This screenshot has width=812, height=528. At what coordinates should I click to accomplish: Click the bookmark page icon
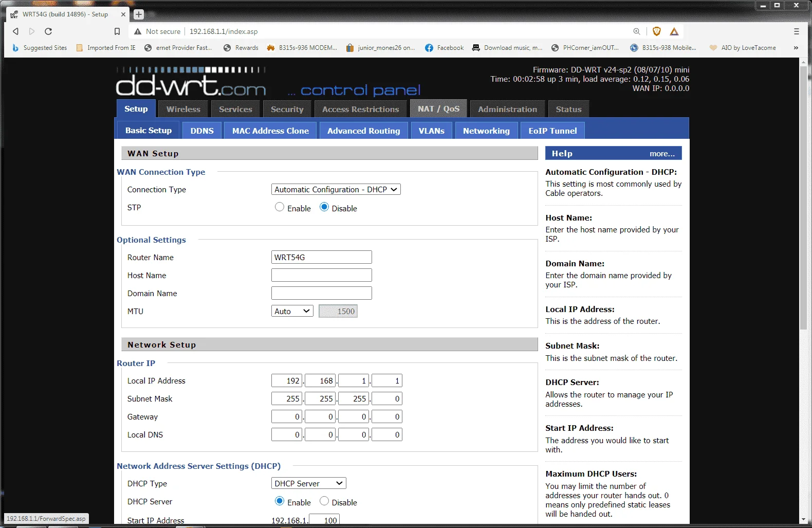(x=117, y=31)
